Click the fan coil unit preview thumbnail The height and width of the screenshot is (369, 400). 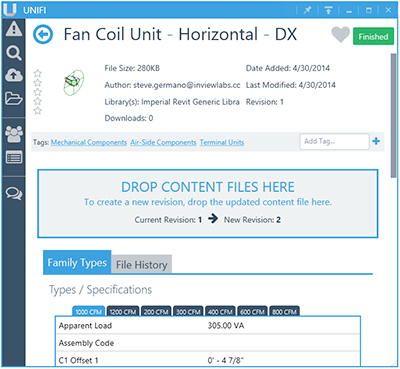(x=73, y=83)
